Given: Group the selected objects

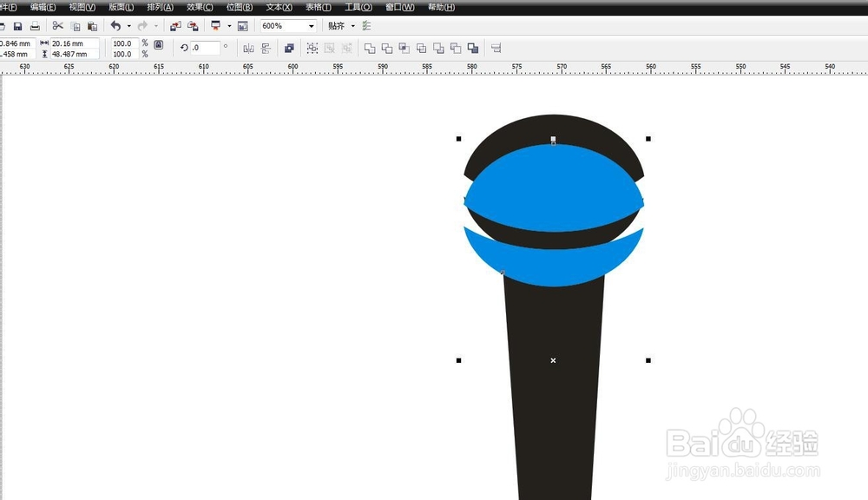Looking at the screenshot, I should [312, 48].
